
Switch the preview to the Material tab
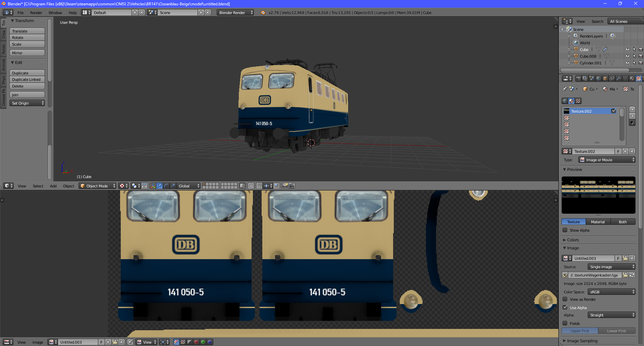pos(598,222)
